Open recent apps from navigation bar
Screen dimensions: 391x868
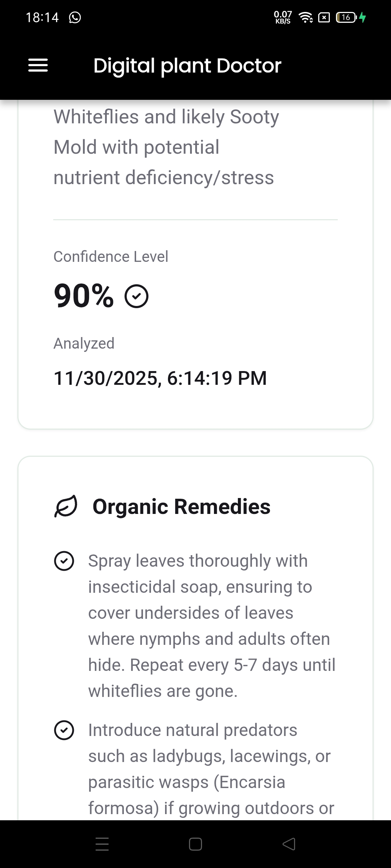tap(102, 844)
